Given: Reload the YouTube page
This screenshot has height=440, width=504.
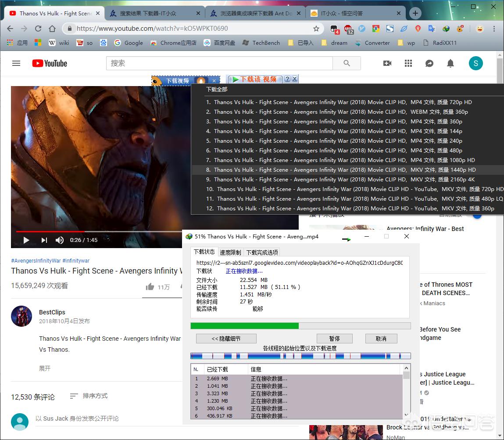Looking at the screenshot, I should click(38, 29).
